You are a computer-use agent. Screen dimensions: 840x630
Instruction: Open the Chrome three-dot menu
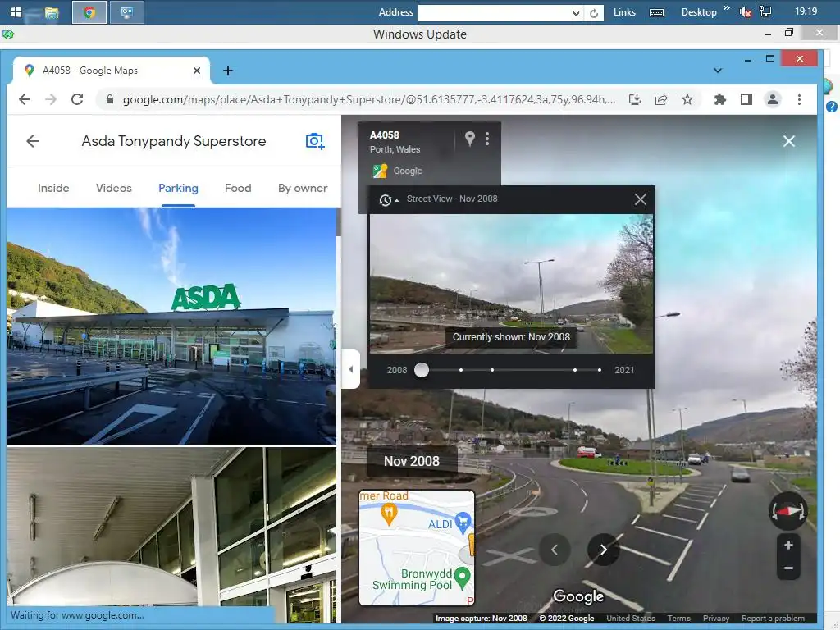coord(799,99)
